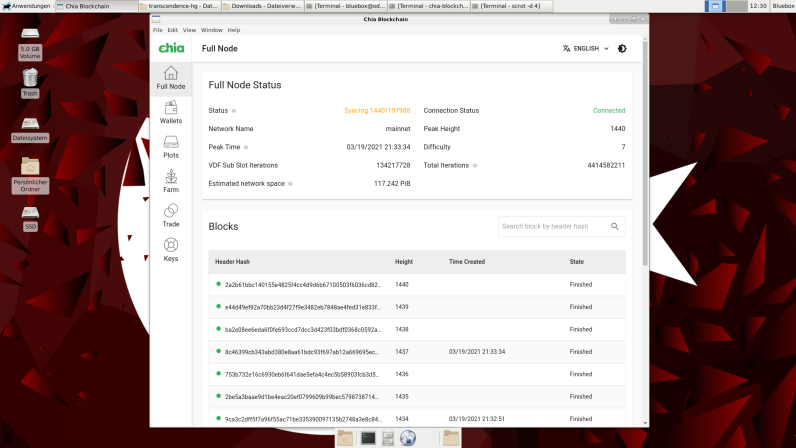The image size is (796, 448).
Task: Switch to Terminal bluebox taskbar window
Action: coord(346,6)
